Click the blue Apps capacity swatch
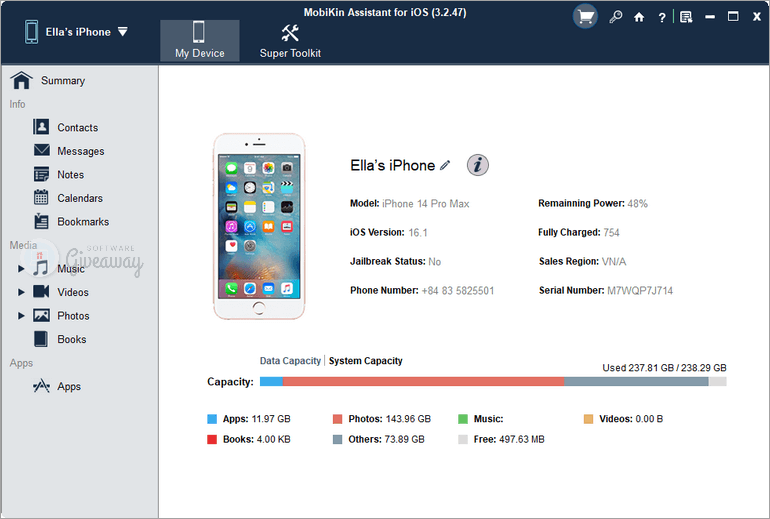Image resolution: width=770 pixels, height=519 pixels. (212, 419)
